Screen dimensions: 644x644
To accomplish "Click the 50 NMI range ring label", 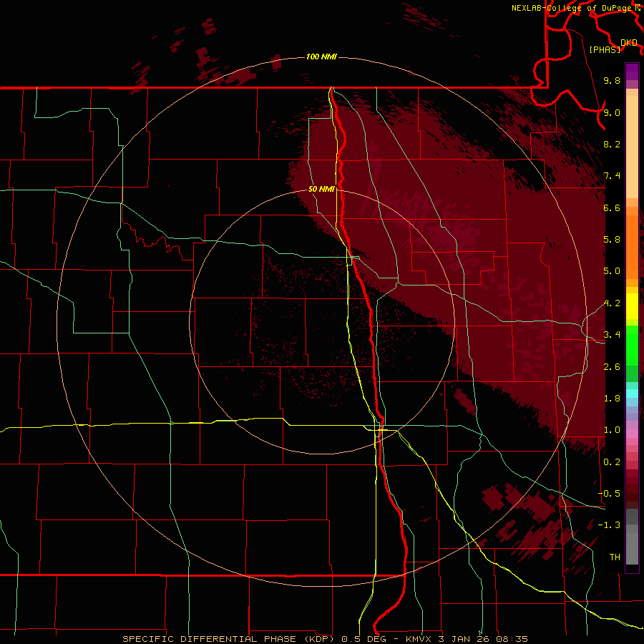I will point(321,189).
